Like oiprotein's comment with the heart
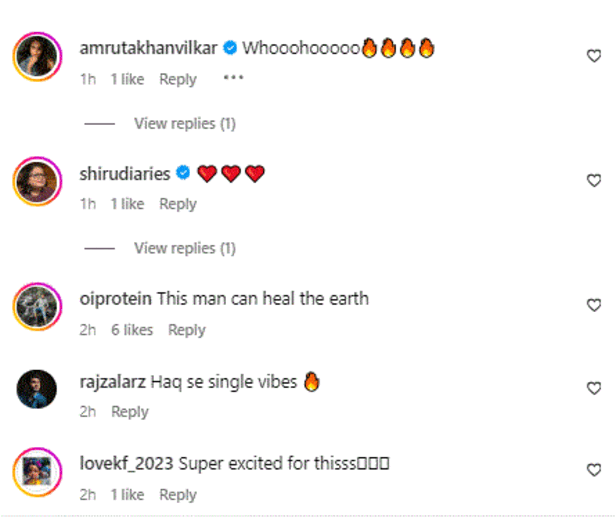This screenshot has height=518, width=616. pyautogui.click(x=594, y=306)
